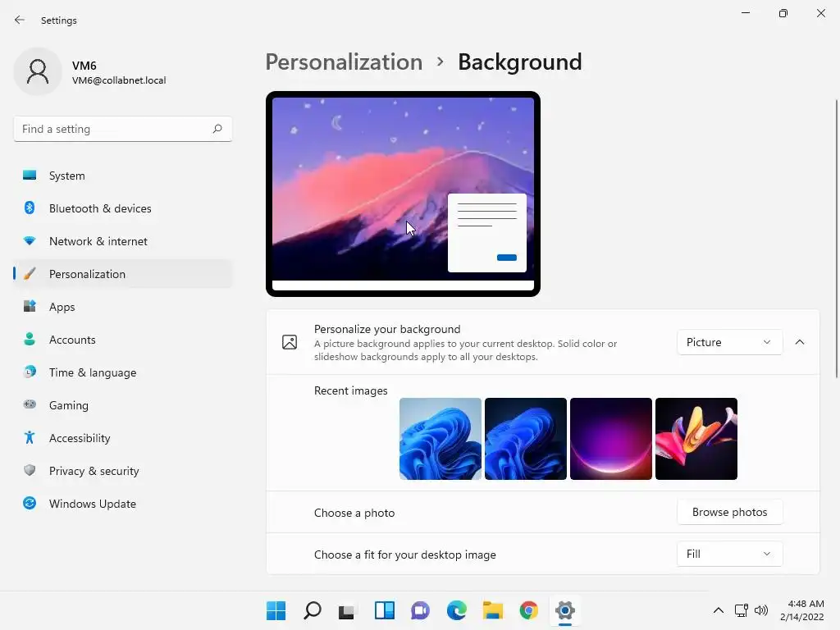The image size is (840, 630).
Task: Open Accessibility settings
Action: coord(123,438)
